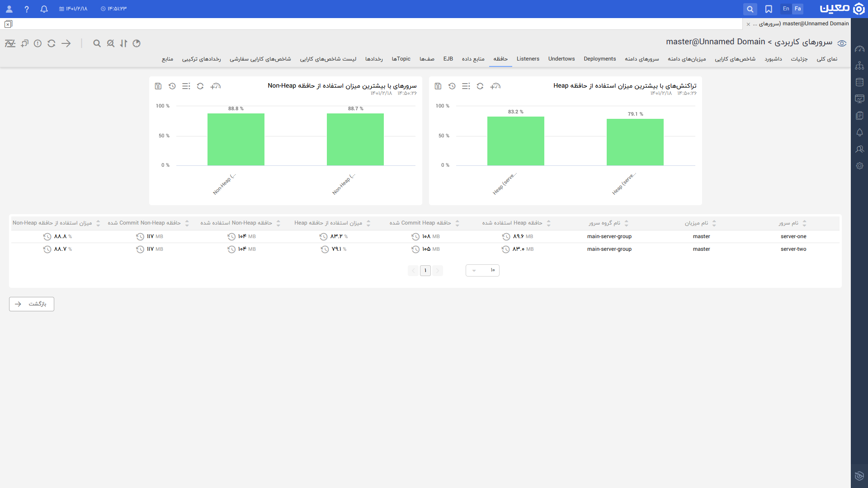Viewport: 868px width, 488px height.
Task: Open the clipboard reports sidebar icon
Action: 859,116
